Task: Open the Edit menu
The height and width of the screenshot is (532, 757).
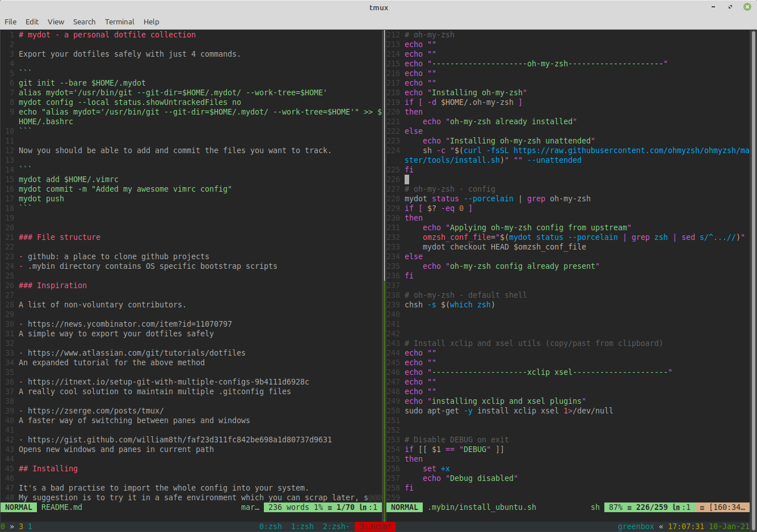Action: [32, 22]
